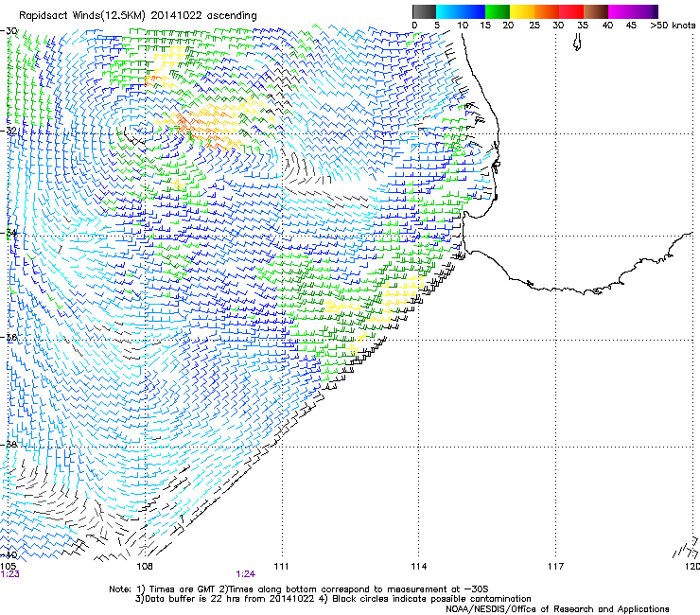Click the longitude label '108'
Screen dimensions: 700x615
(x=145, y=567)
